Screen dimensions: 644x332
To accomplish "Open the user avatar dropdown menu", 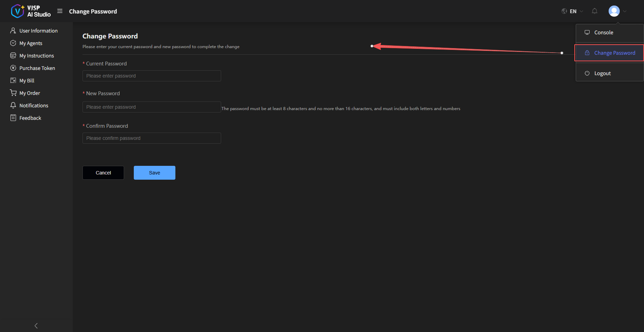I will pyautogui.click(x=615, y=11).
